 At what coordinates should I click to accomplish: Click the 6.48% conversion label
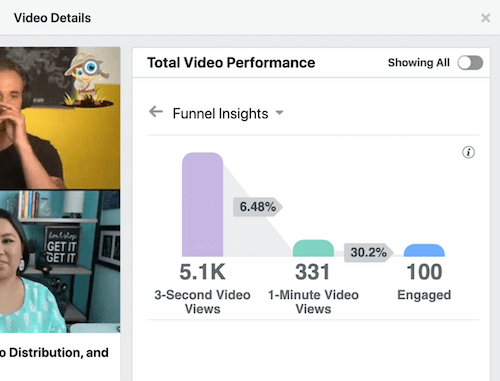[x=258, y=207]
